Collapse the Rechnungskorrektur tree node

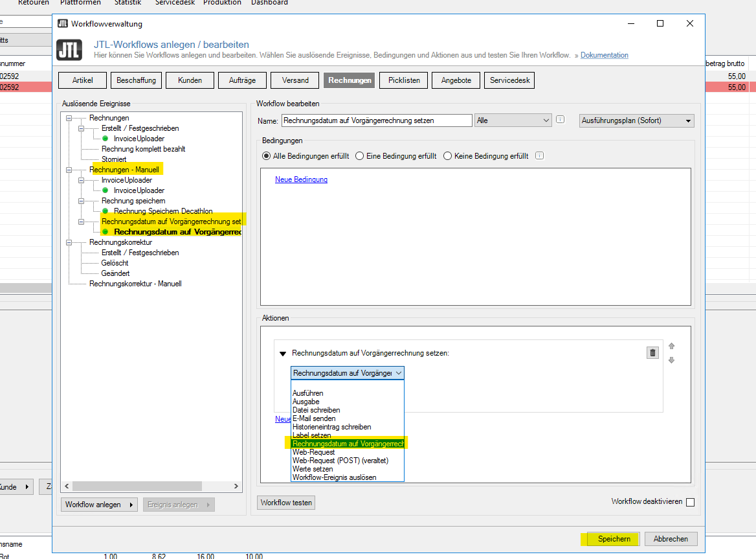point(69,243)
